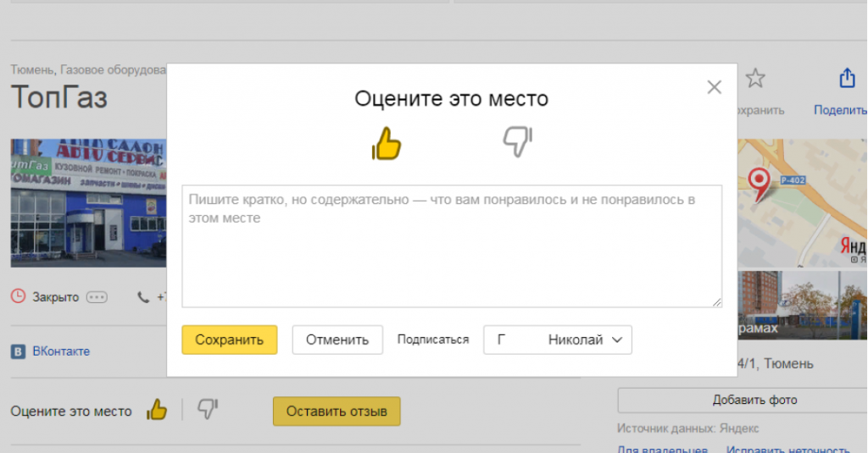
Task: Click the Добавить фото button
Action: (743, 400)
